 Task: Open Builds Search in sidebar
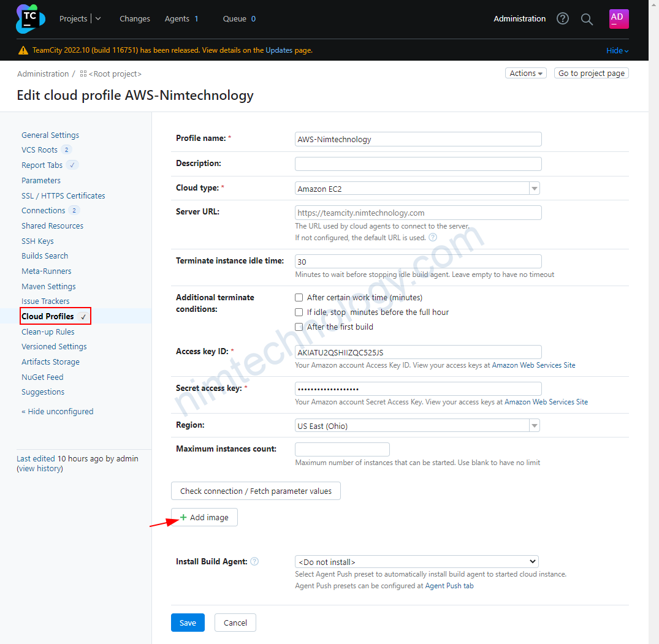coord(45,256)
